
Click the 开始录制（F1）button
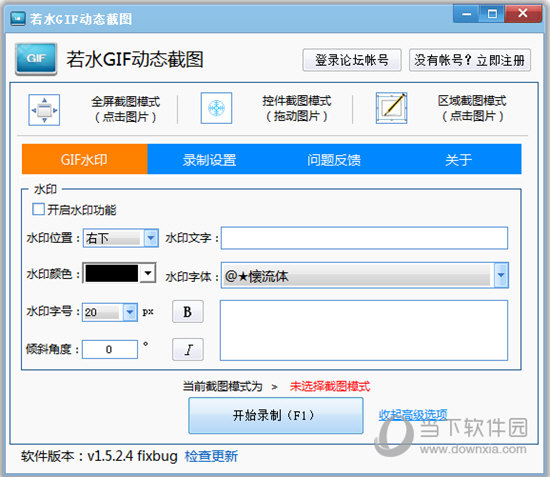pos(276,416)
